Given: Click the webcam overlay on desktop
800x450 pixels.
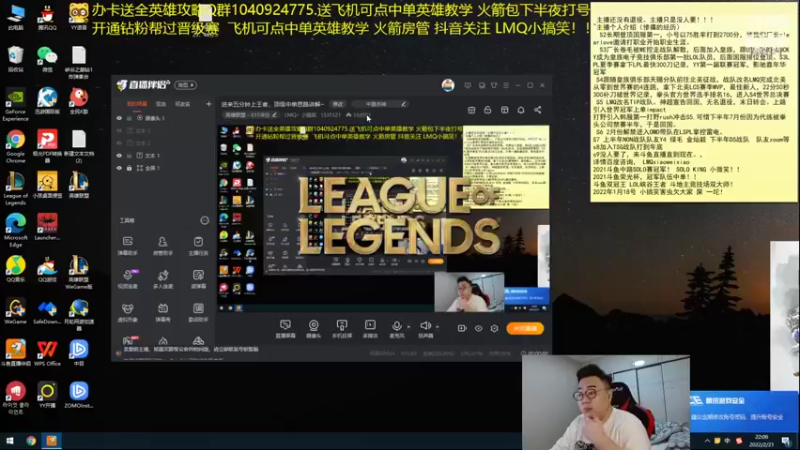Looking at the screenshot, I should point(606,403).
